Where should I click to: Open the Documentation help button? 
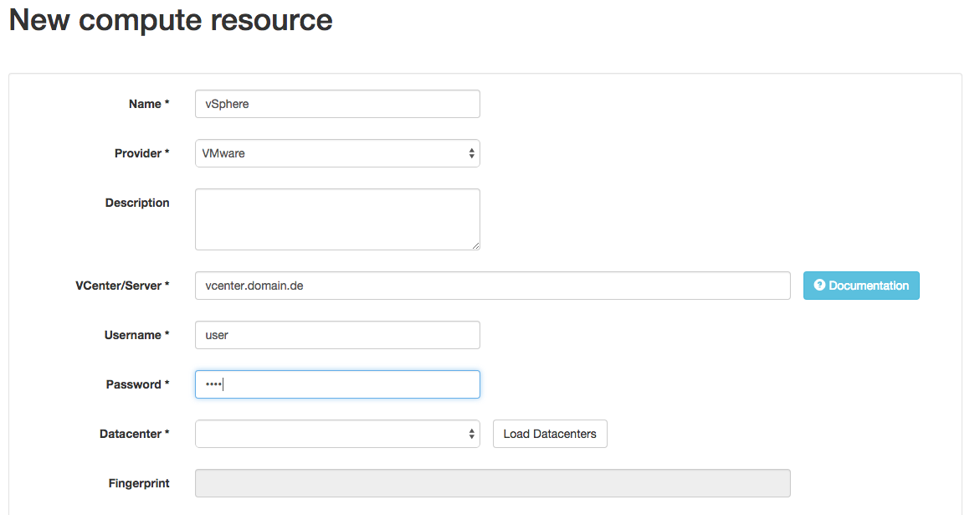861,286
